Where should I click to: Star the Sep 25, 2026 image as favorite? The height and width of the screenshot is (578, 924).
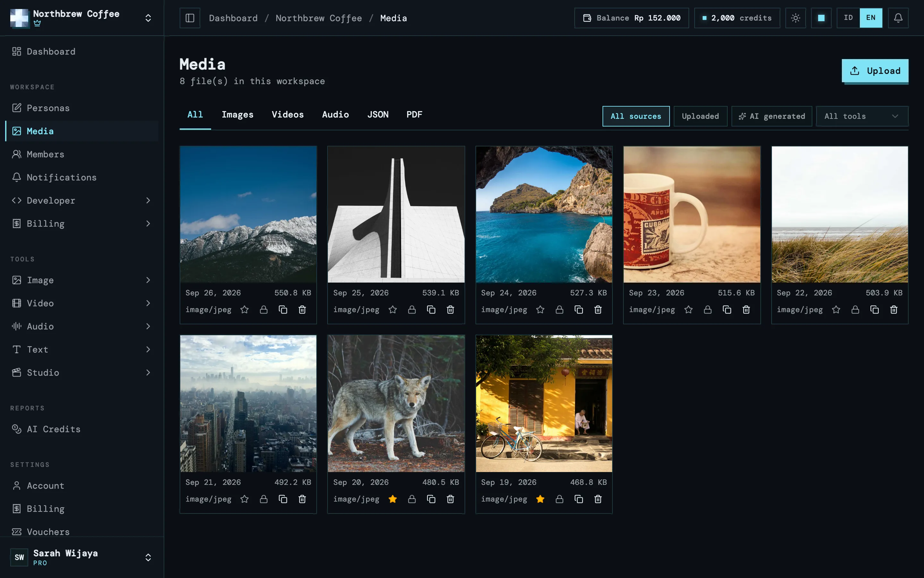pos(392,310)
